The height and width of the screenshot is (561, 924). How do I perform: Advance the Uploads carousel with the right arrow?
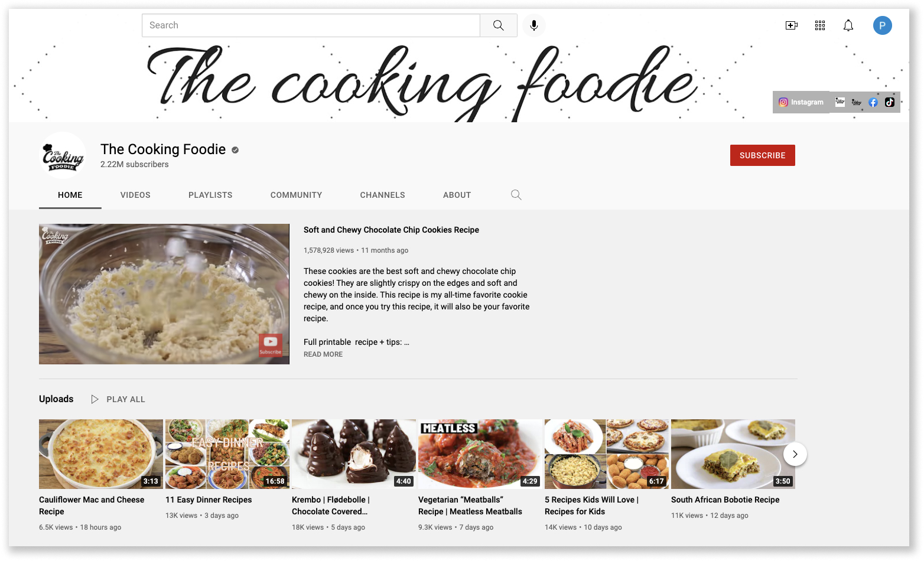coord(795,454)
